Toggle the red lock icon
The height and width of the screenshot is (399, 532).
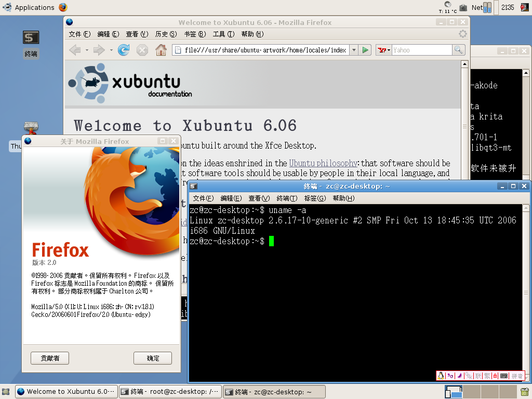(x=495, y=376)
